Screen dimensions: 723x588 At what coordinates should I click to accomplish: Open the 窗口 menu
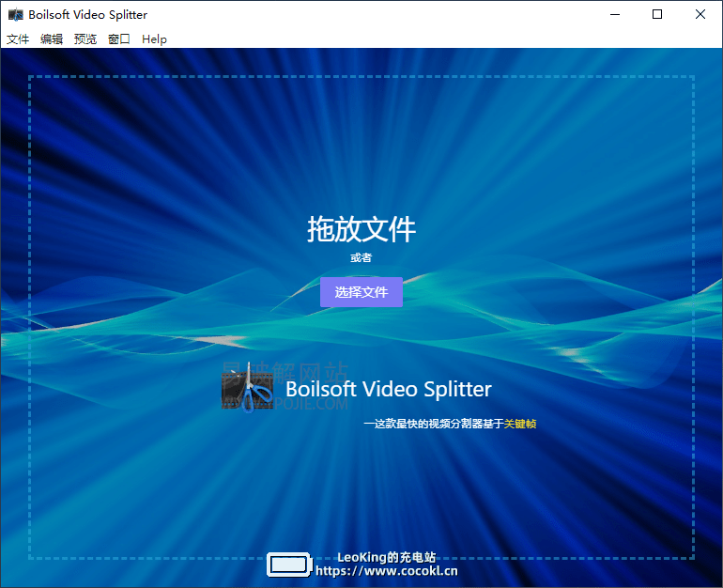(x=119, y=39)
